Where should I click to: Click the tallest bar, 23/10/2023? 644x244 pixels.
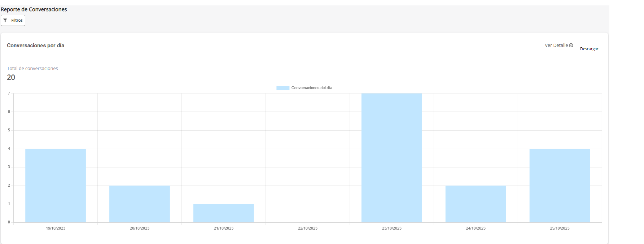[391, 158]
